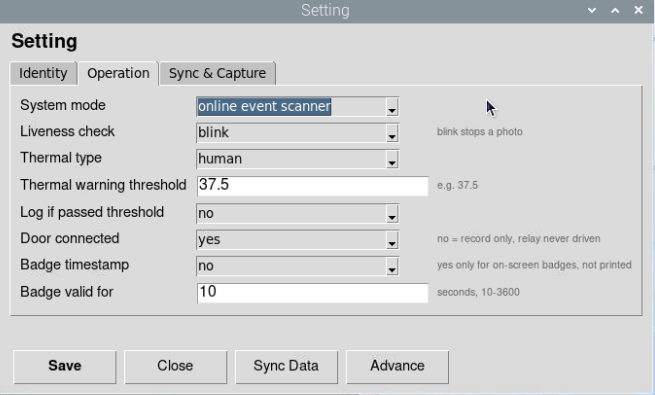The width and height of the screenshot is (655, 395).
Task: Open the System mode dropdown
Action: tap(297, 106)
